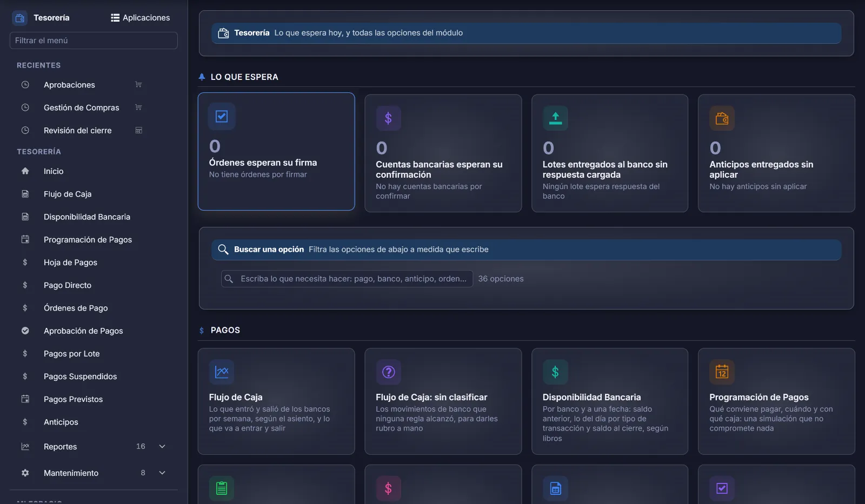Click the search field for options
Image resolution: width=865 pixels, height=504 pixels.
[x=347, y=279]
